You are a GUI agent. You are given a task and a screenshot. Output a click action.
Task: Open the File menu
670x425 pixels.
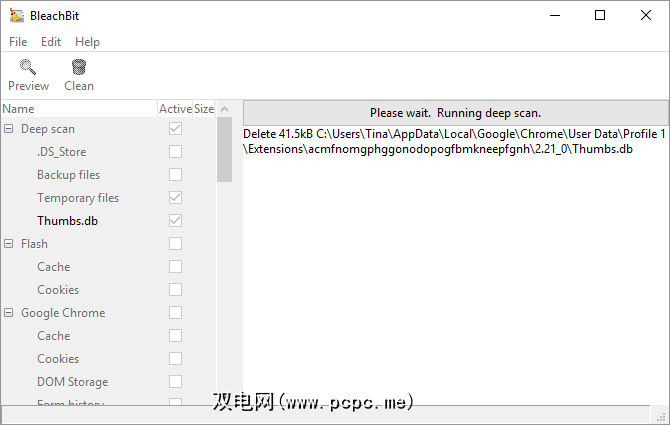coord(18,42)
